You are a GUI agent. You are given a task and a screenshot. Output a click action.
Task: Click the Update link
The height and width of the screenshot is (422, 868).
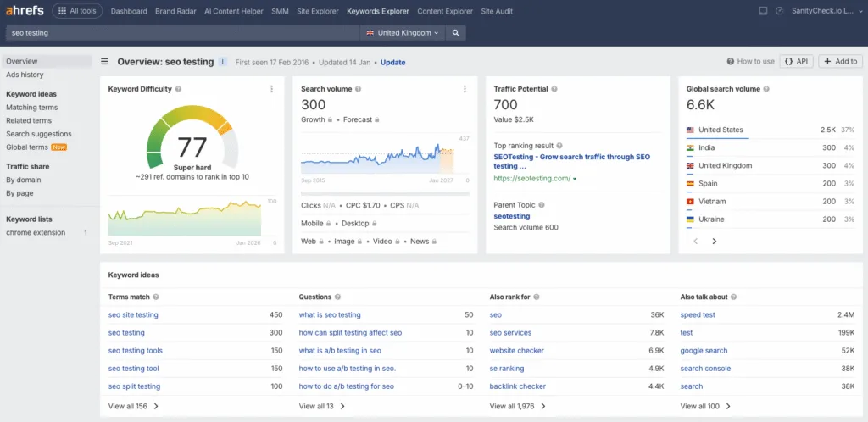click(x=393, y=63)
